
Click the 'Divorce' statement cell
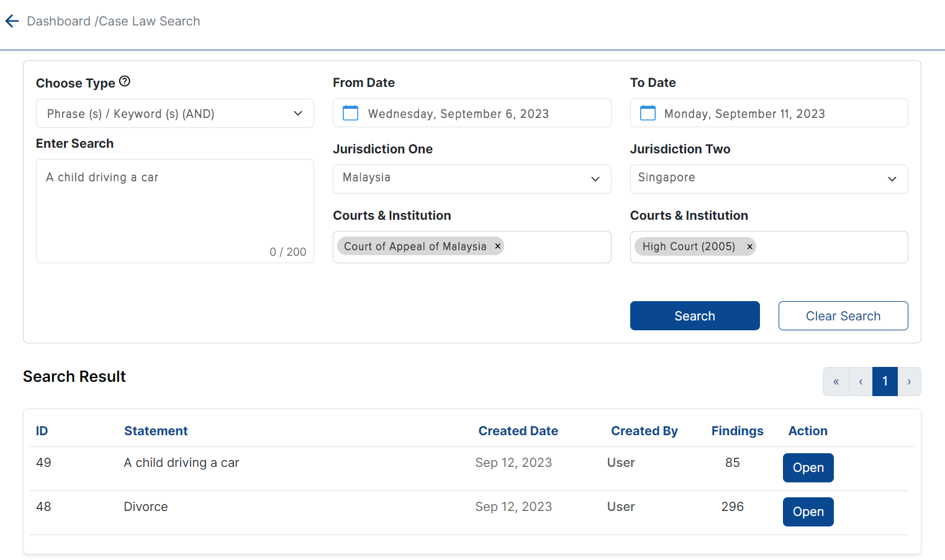(146, 507)
